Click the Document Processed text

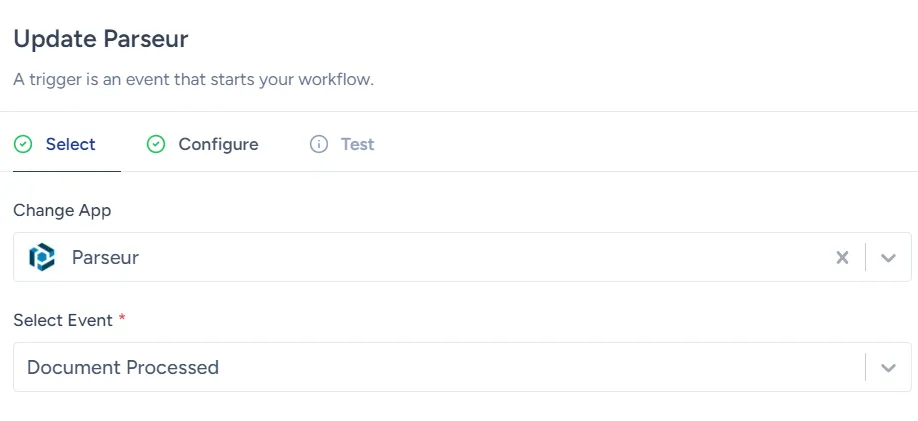coord(123,368)
